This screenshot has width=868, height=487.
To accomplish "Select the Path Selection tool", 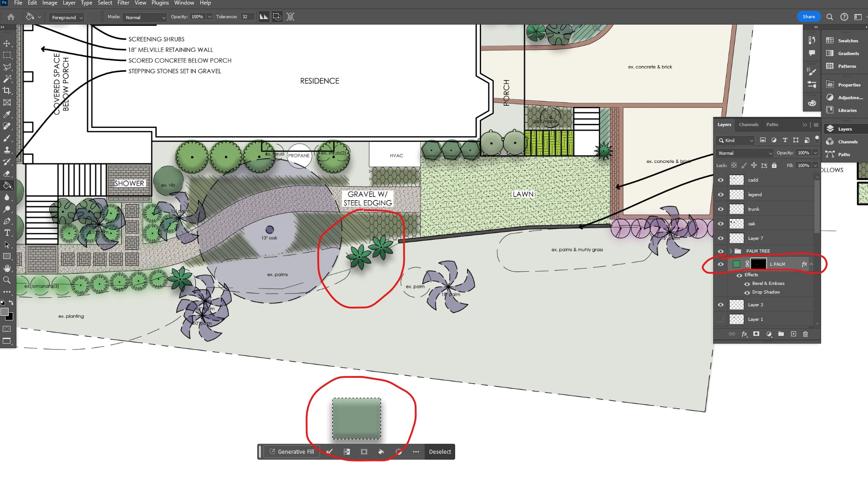I will pyautogui.click(x=7, y=244).
